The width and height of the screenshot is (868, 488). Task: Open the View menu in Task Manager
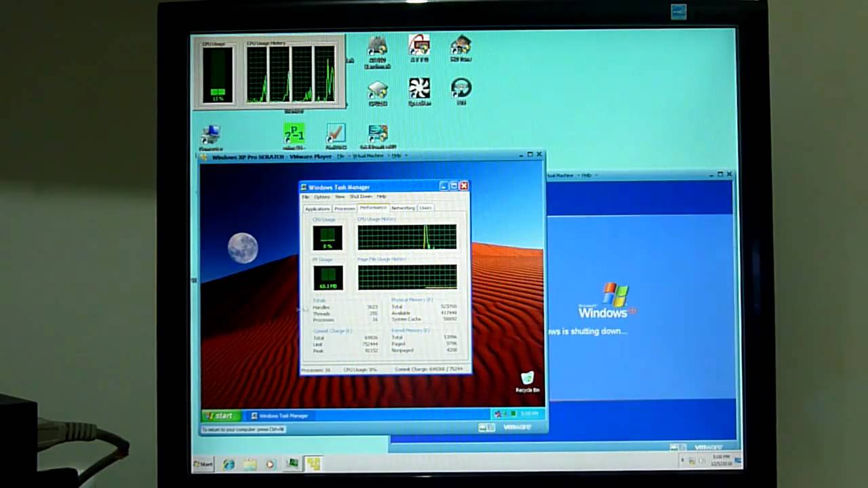[340, 197]
